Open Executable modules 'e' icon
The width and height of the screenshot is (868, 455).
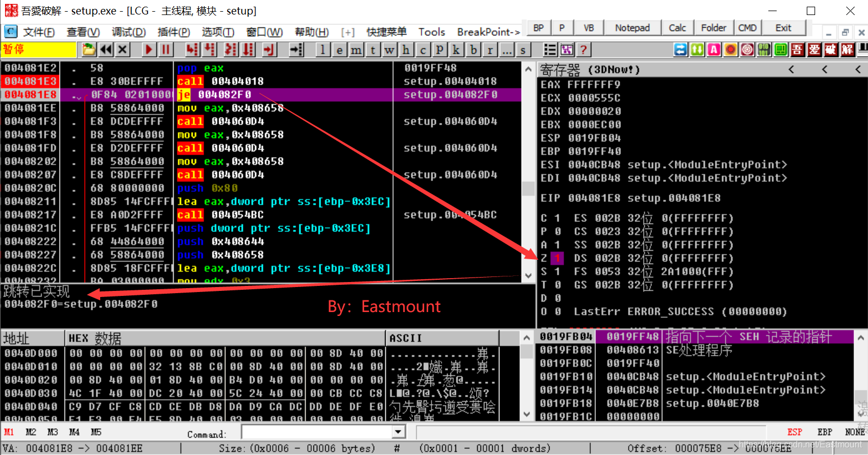point(340,50)
